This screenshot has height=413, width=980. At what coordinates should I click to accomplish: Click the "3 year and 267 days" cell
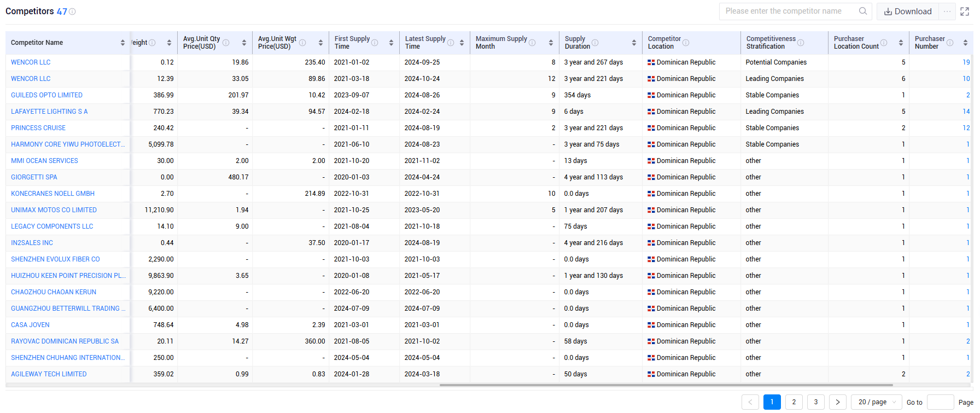(593, 62)
